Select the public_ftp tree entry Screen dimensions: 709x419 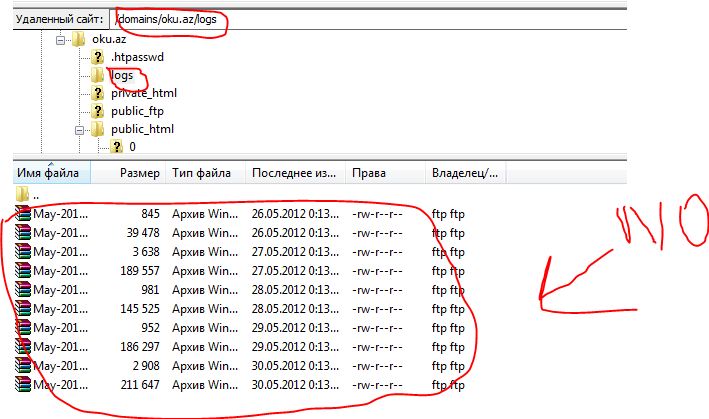[137, 111]
